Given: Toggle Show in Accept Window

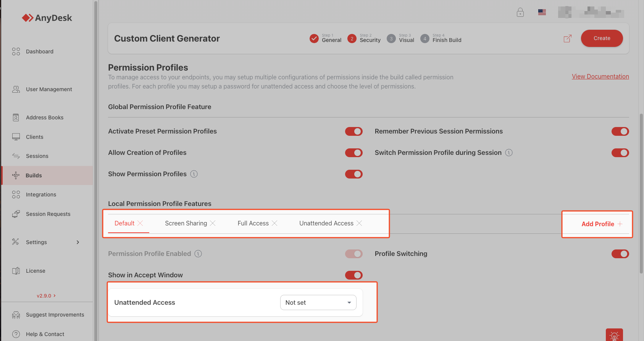Looking at the screenshot, I should (354, 275).
